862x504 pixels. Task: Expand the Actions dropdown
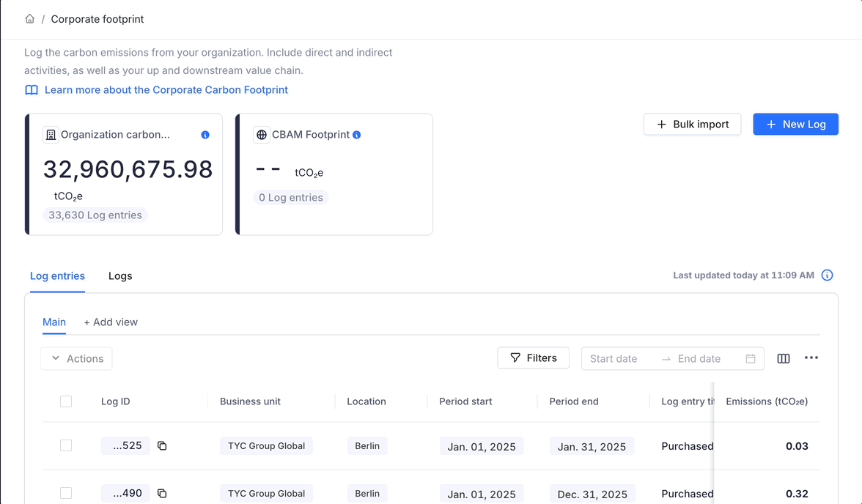point(77,358)
